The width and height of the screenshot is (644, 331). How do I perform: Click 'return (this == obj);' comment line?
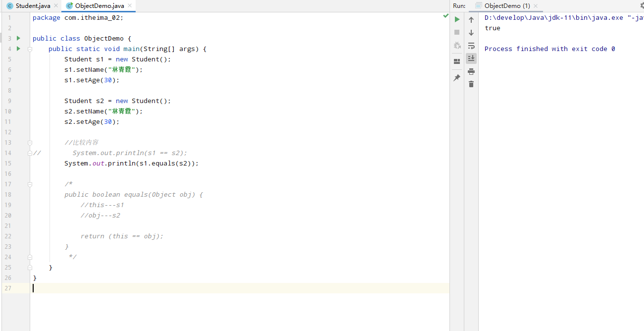pyautogui.click(x=122, y=236)
